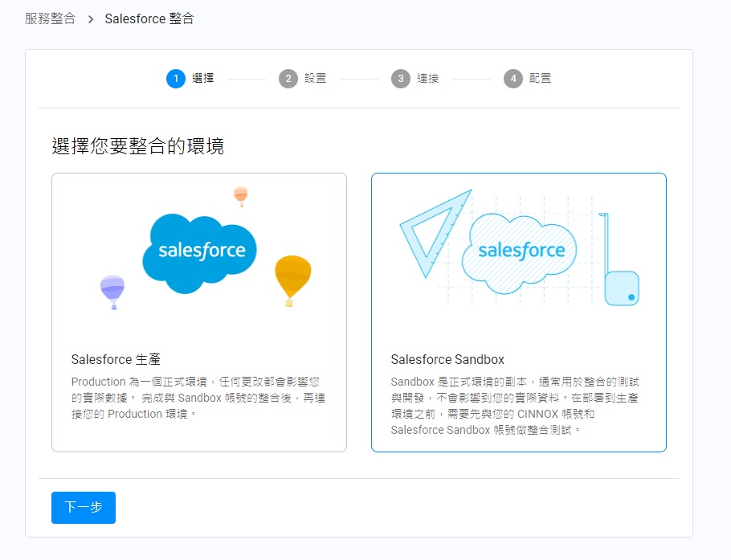Click the hatched Salesforce cloud logo in Sandbox card
Image resolution: width=731 pixels, height=560 pixels.
tap(519, 253)
